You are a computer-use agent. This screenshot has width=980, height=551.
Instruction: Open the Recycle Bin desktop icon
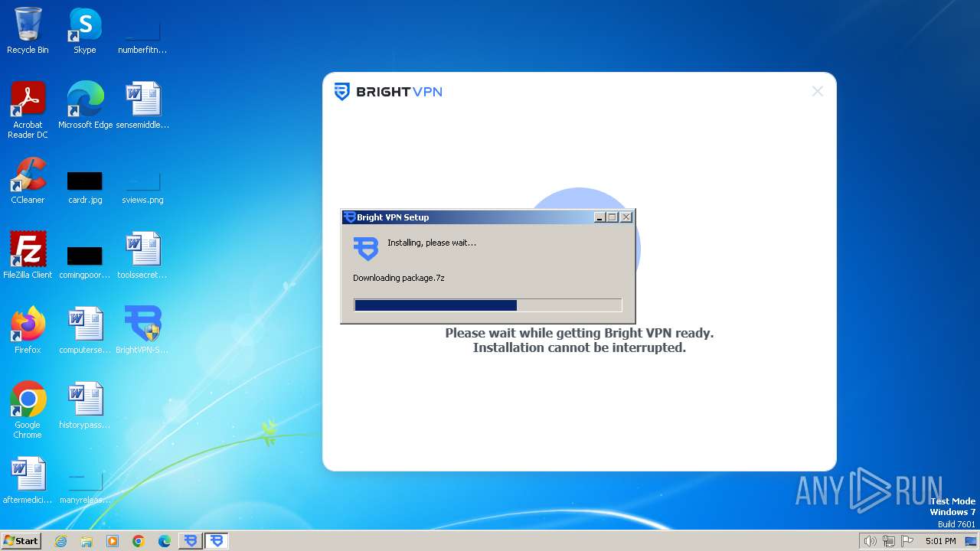[x=28, y=31]
